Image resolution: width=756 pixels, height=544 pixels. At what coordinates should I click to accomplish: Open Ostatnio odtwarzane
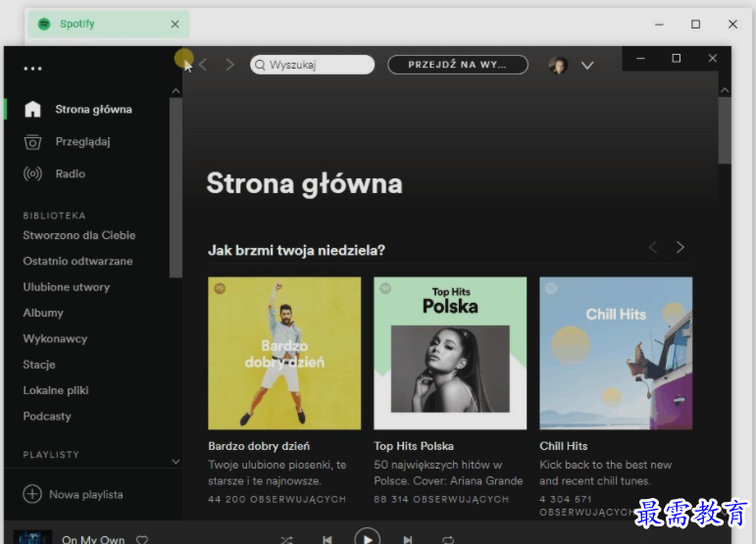[77, 261]
